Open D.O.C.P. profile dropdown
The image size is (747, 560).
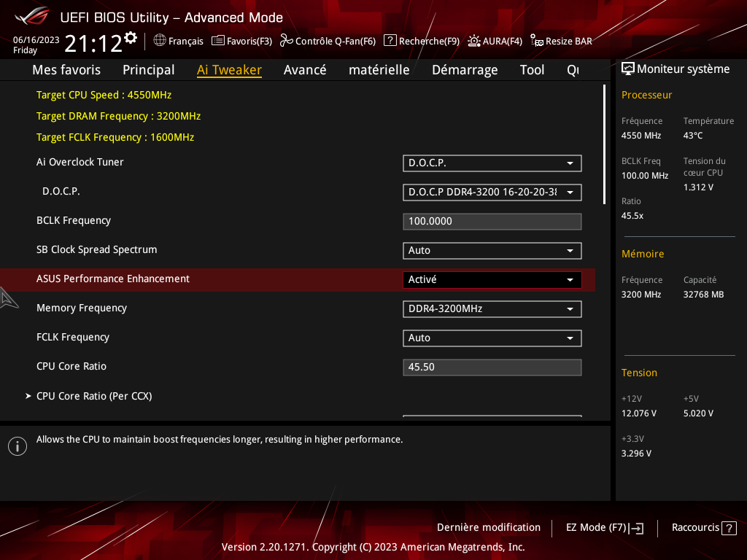492,192
